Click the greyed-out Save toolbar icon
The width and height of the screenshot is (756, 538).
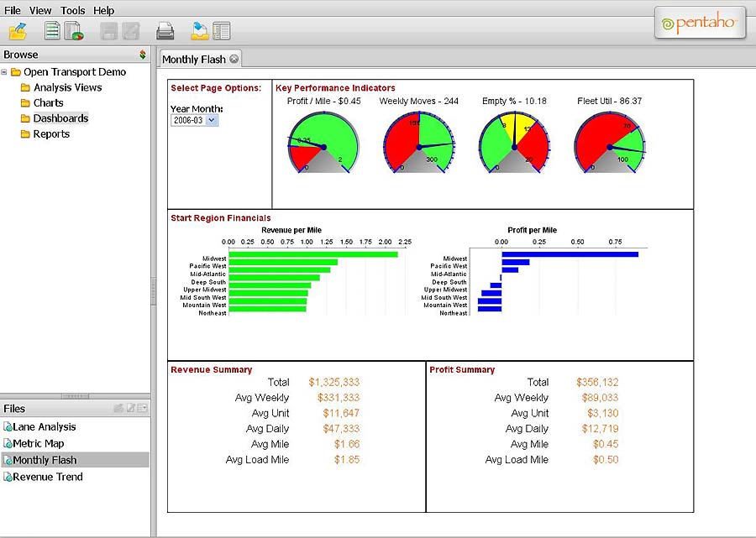pyautogui.click(x=109, y=31)
